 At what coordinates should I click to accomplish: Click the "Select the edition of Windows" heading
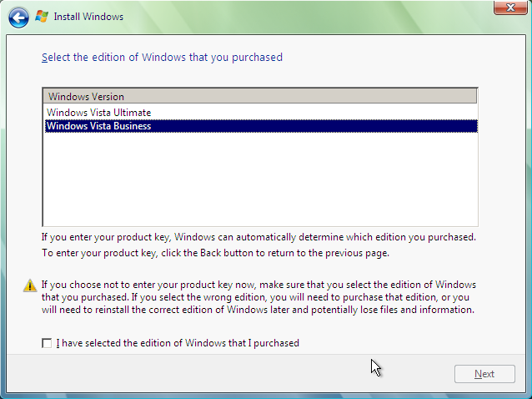[162, 58]
